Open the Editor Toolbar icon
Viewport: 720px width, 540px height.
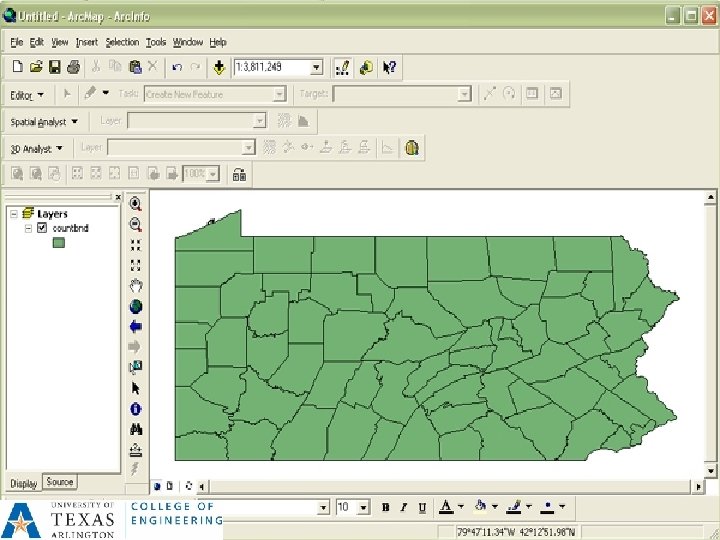pyautogui.click(x=343, y=68)
